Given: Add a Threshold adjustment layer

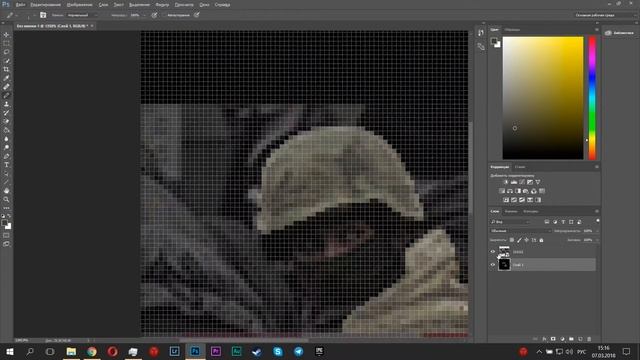Looking at the screenshot, I should [x=522, y=200].
